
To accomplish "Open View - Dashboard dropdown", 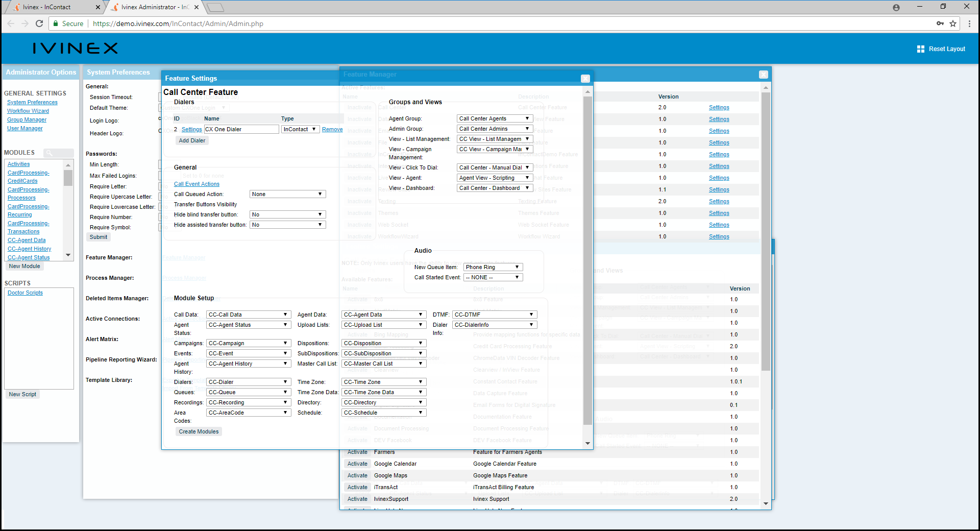I will coord(495,188).
